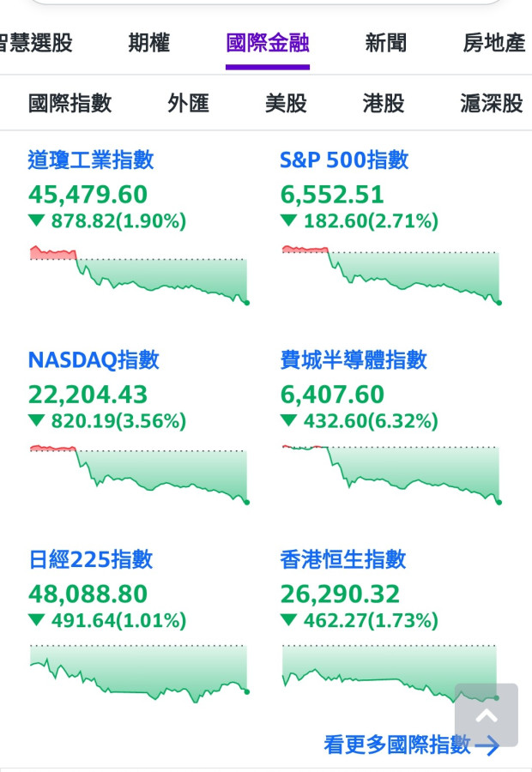Select the 國際金融 tab
532x772 pixels.
tap(267, 43)
